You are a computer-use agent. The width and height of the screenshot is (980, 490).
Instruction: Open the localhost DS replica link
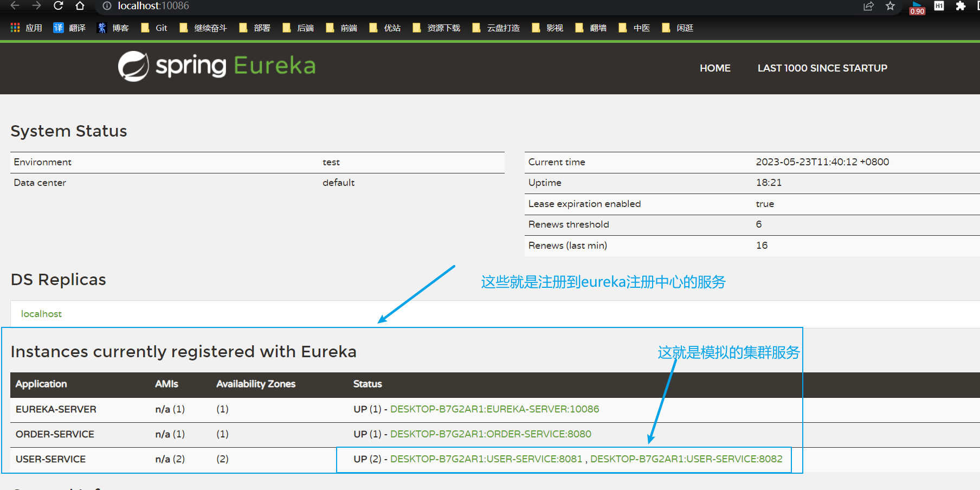[41, 314]
